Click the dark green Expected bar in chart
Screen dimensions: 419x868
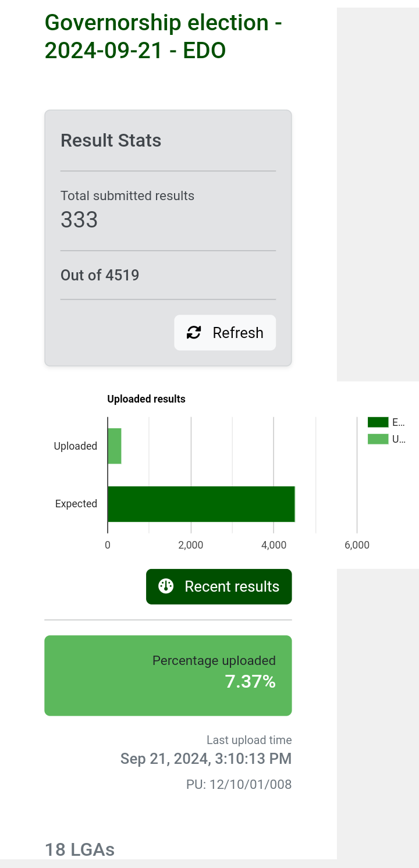point(201,504)
